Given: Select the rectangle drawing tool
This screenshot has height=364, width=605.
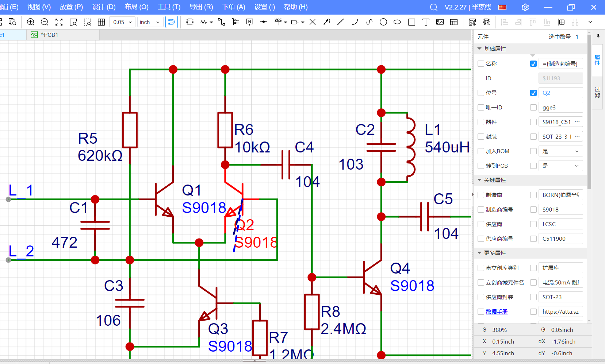Looking at the screenshot, I should tap(411, 22).
